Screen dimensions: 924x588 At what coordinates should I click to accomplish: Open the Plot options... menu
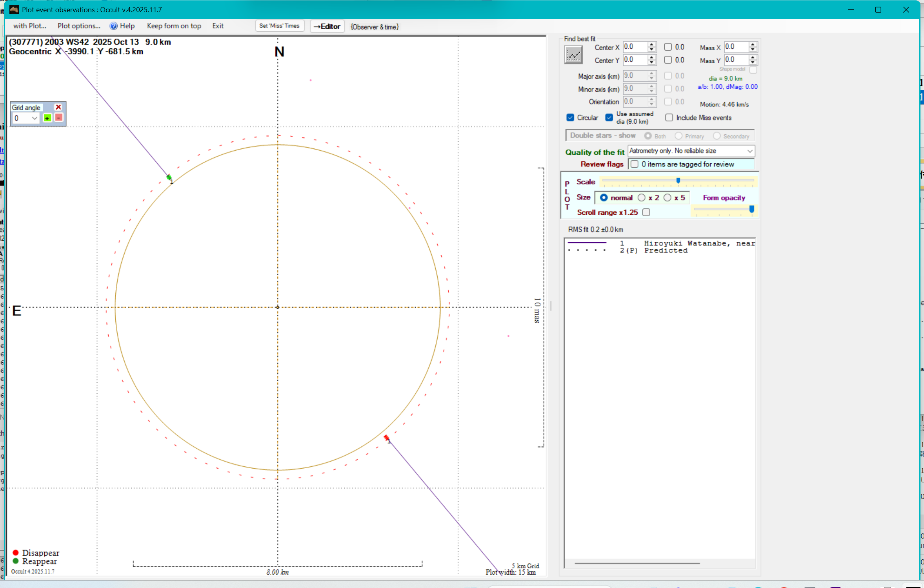(x=79, y=26)
